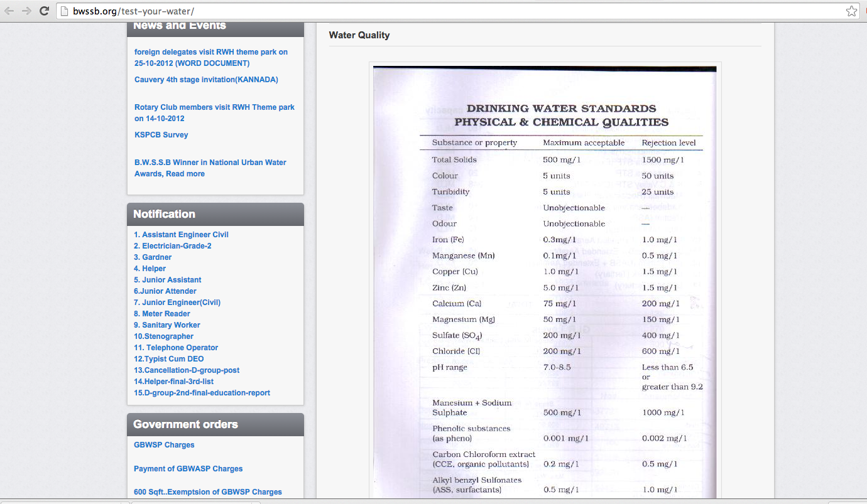Open the drinking water standards image

click(x=545, y=281)
